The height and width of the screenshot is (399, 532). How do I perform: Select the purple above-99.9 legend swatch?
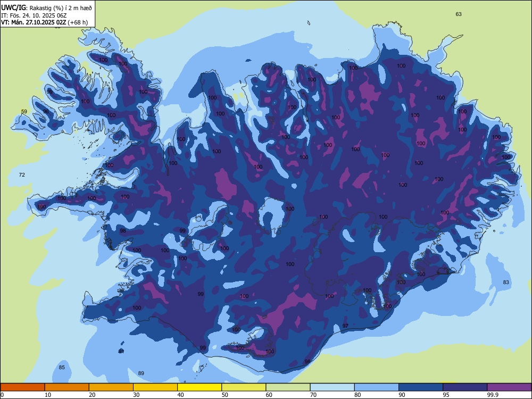[x=509, y=387]
